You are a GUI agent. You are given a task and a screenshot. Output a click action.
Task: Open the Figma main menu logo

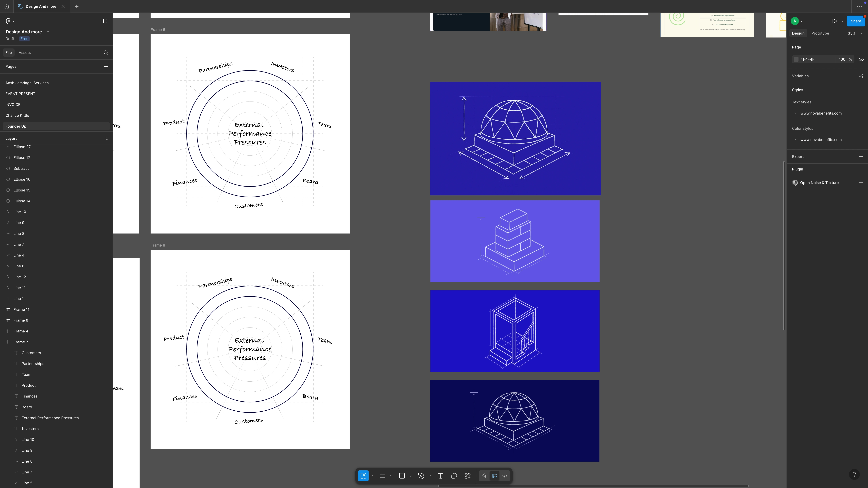coord(8,21)
